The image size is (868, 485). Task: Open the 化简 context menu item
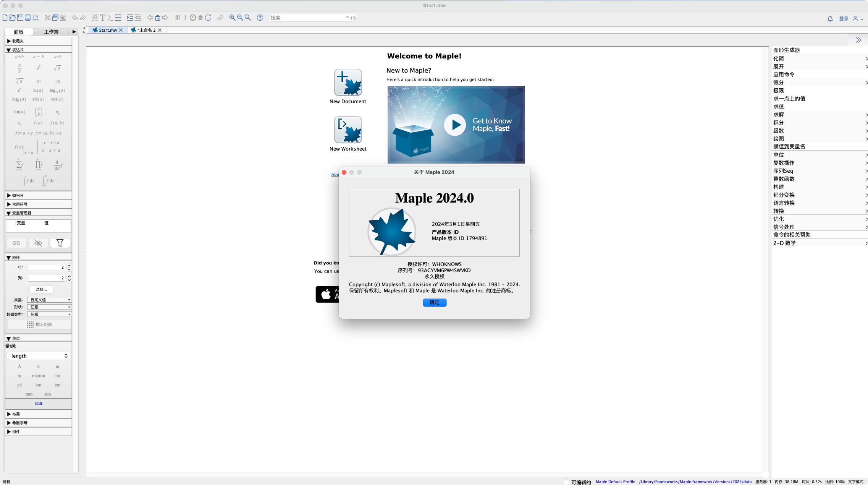820,58
